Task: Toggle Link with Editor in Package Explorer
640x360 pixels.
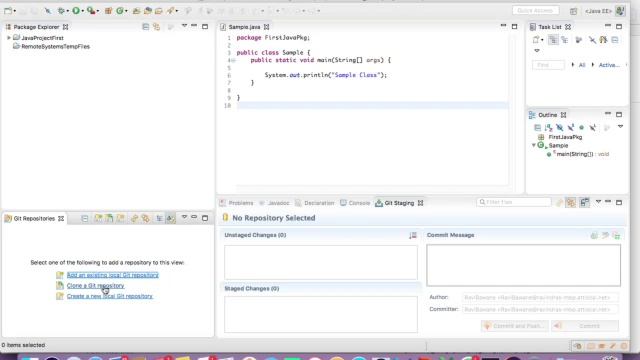Action: coord(157,27)
